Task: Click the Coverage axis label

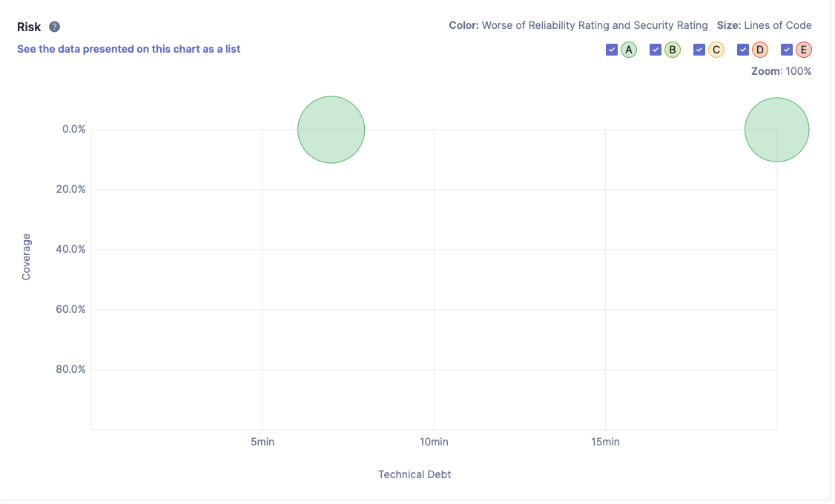Action: pos(27,256)
